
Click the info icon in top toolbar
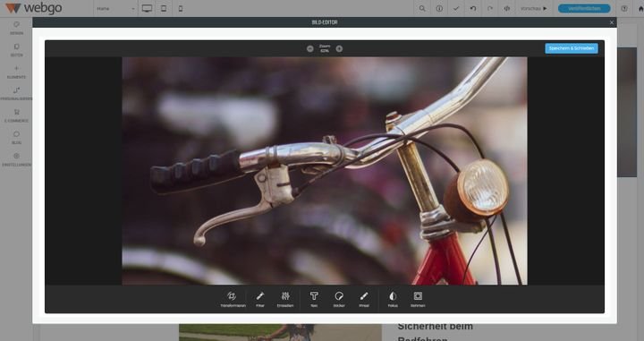click(439, 9)
